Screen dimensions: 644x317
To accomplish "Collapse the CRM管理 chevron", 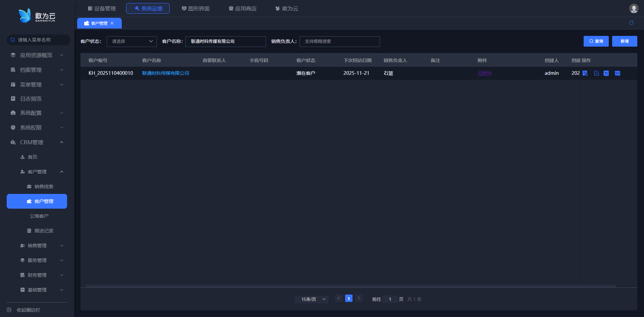I will point(62,142).
